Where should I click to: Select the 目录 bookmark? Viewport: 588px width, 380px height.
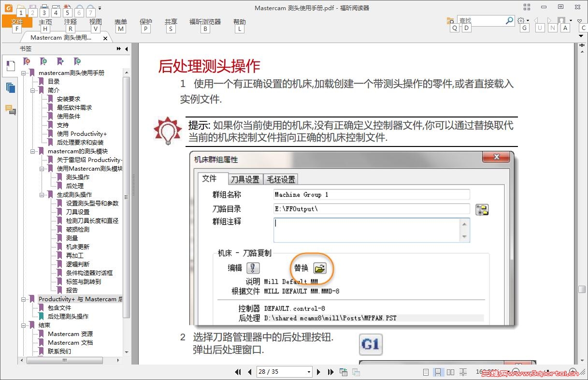(x=54, y=82)
